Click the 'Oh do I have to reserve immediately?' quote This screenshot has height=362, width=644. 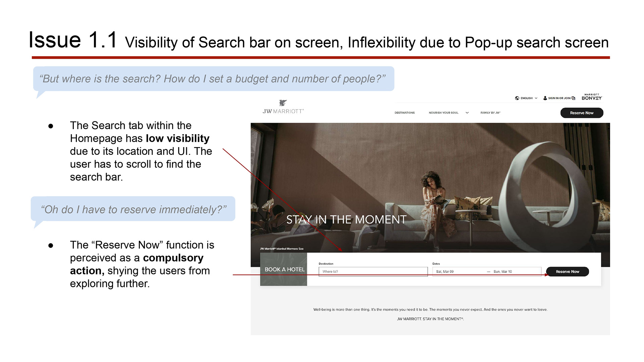(x=133, y=209)
